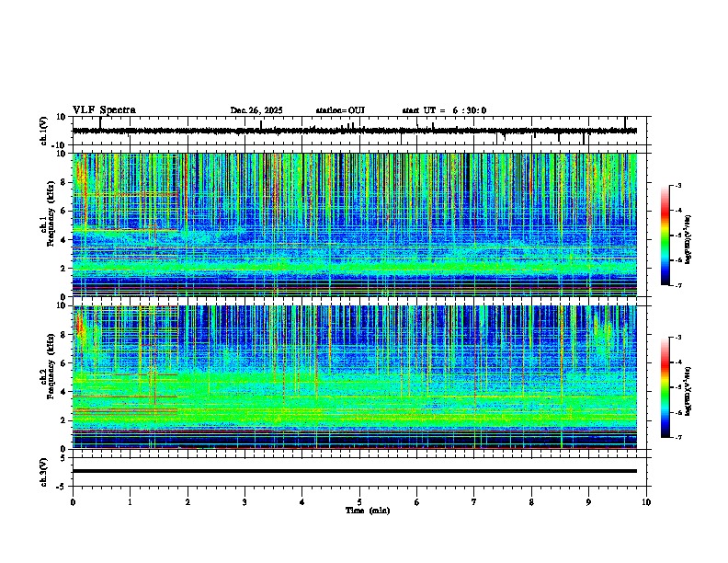Viewport: 728px width, 563px height.
Task: Click the "VLF Spectra" title text
Action: click(x=104, y=110)
